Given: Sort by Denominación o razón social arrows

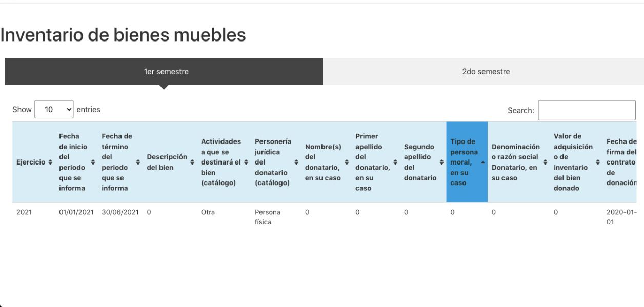Looking at the screenshot, I should (545, 162).
